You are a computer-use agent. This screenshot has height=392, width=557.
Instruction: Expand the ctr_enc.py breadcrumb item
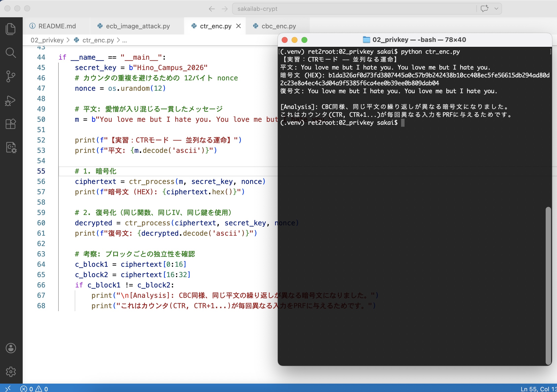(x=98, y=40)
